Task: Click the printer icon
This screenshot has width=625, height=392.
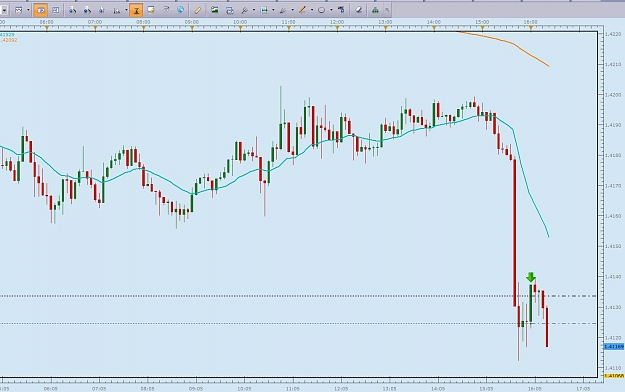Action: tap(230, 10)
